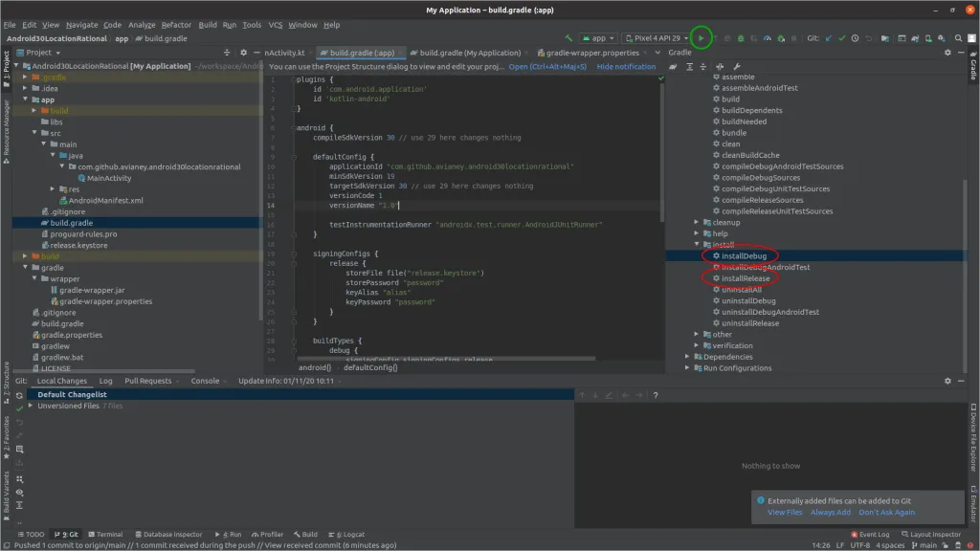Open the Build menu
Screen dimensions: 980x551
point(208,25)
